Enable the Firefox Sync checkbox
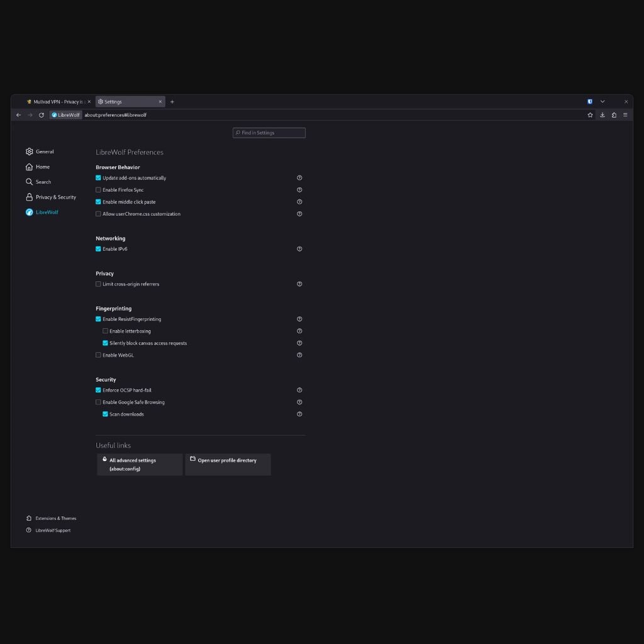Viewport: 644px width, 644px height. pyautogui.click(x=98, y=190)
